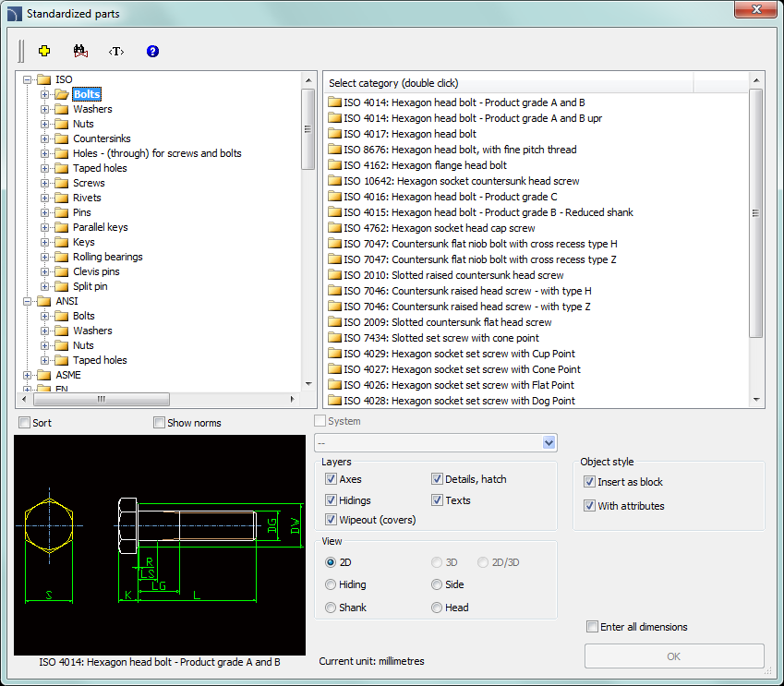
Task: Click the yellow plus toolbar icon
Action: click(43, 51)
